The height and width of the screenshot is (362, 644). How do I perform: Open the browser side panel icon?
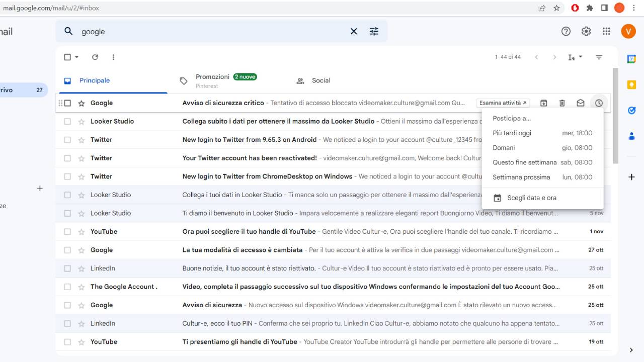point(604,8)
